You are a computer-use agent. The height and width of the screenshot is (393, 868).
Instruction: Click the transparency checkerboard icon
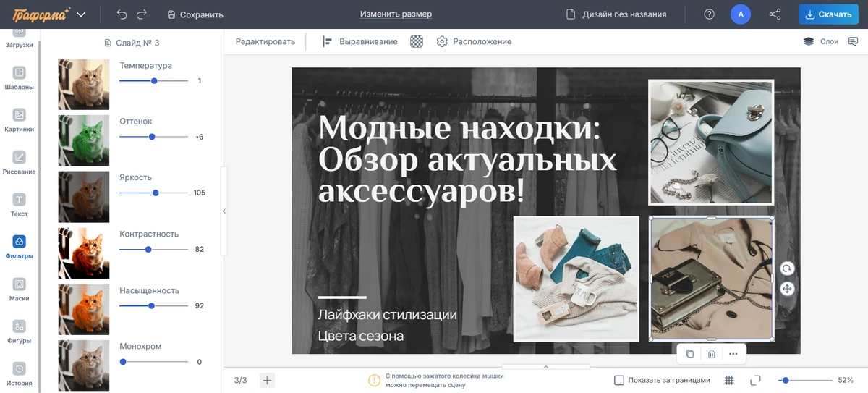pyautogui.click(x=417, y=42)
